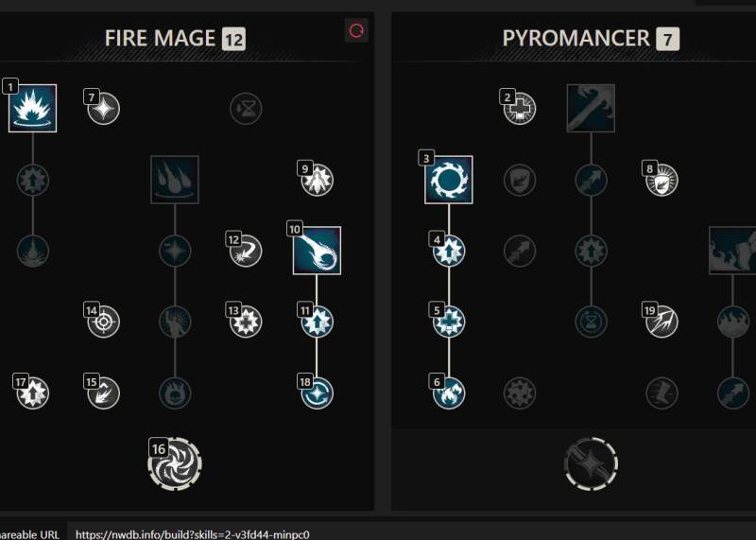This screenshot has height=540, width=756.
Task: Toggle the flame passive numbered 6
Action: click(449, 392)
